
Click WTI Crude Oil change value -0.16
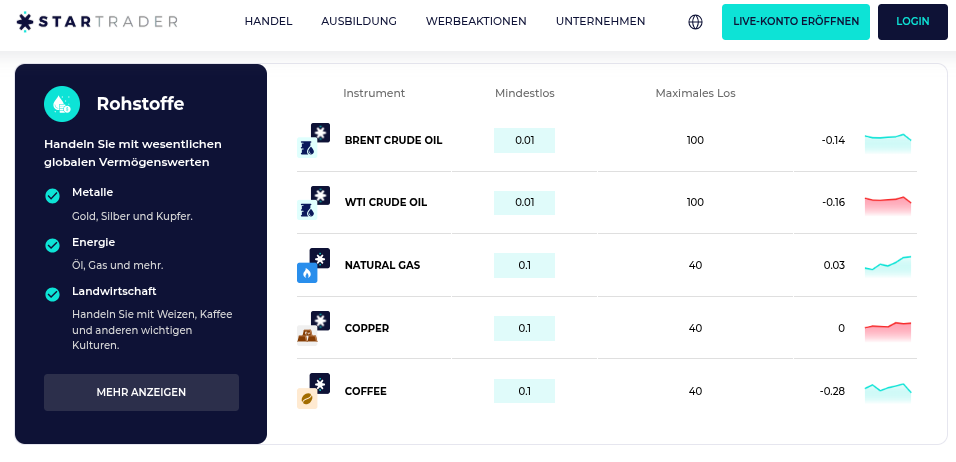coord(833,202)
